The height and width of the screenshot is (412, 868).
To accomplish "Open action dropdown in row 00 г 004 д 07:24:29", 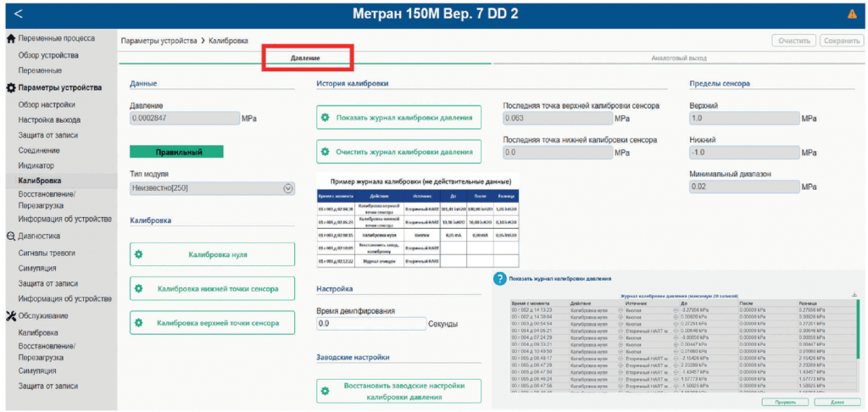I will pyautogui.click(x=620, y=337).
